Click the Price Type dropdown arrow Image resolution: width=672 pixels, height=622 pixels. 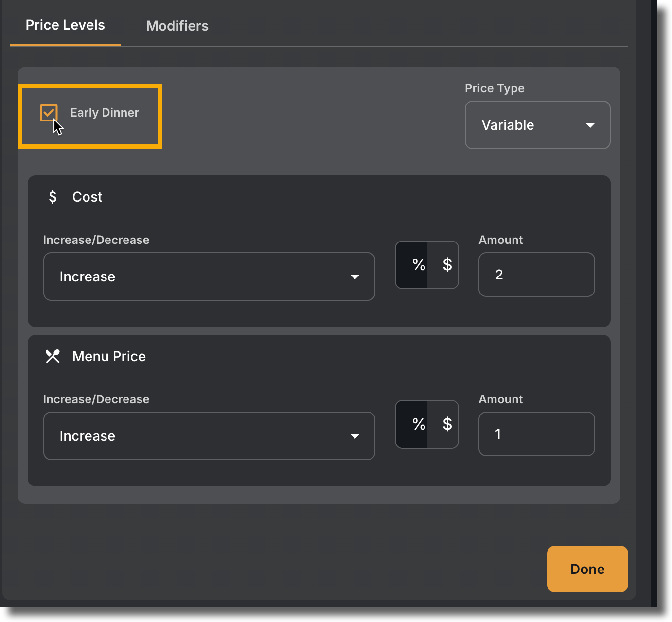[x=590, y=125]
